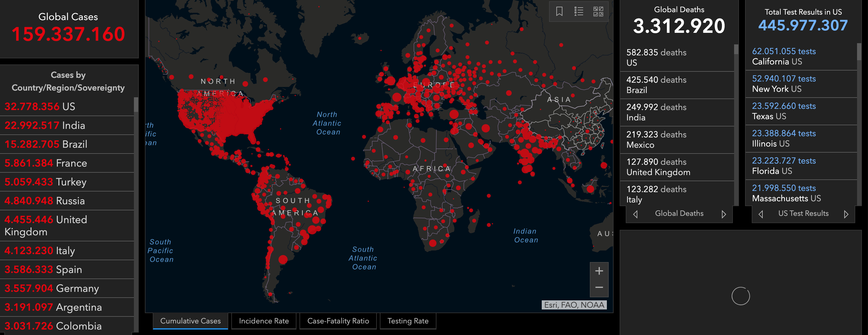Zoom out with the minus button
Screen dimensions: 868x335
click(599, 288)
